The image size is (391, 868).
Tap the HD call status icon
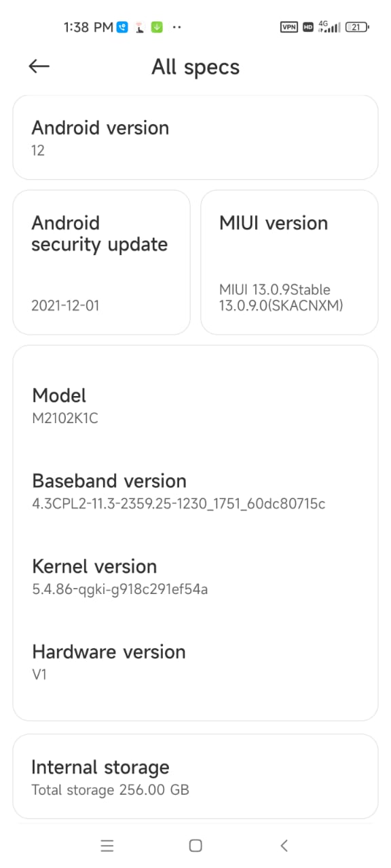click(x=308, y=27)
